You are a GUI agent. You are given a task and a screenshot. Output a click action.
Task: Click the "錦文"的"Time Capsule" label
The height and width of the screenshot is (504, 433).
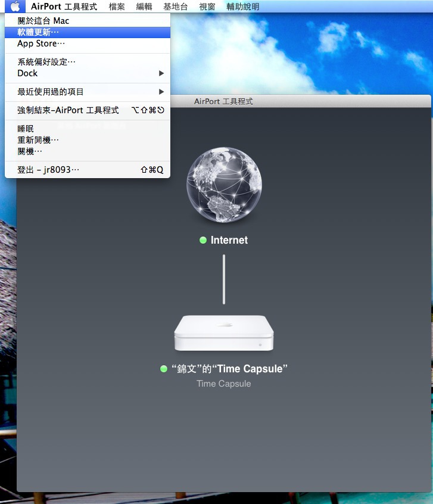click(229, 369)
